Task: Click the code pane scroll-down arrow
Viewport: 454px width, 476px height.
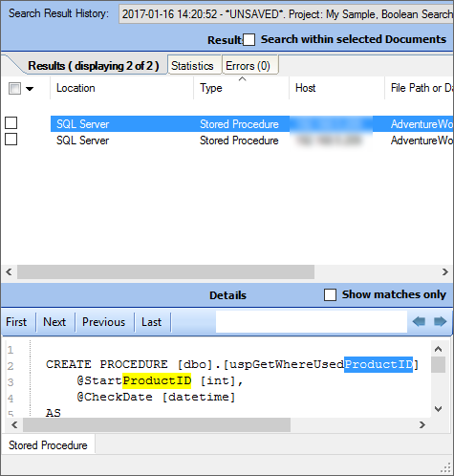Action: 438,409
